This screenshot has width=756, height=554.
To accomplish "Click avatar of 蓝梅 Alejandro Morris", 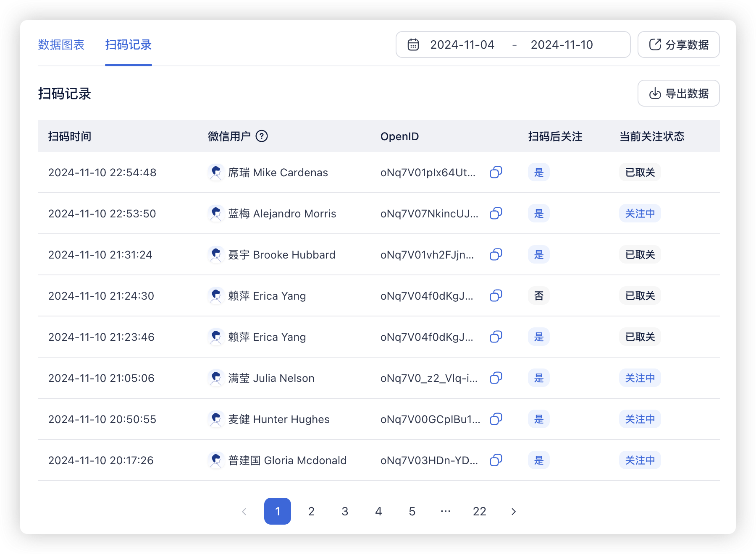I will coord(216,213).
